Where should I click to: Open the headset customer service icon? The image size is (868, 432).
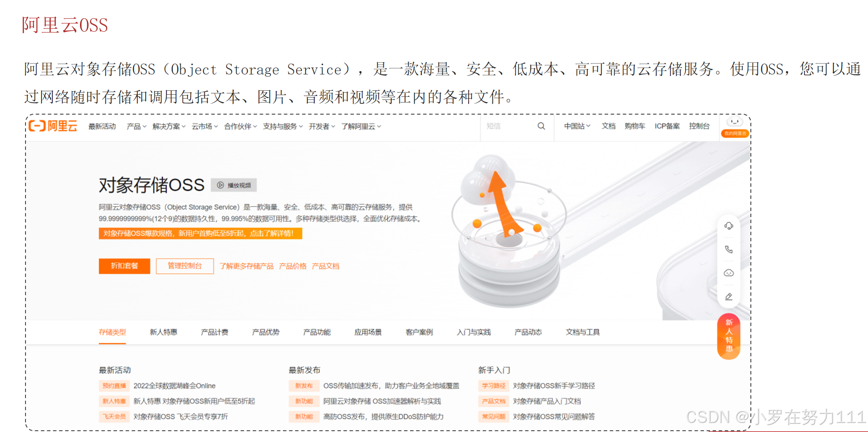pos(729,226)
